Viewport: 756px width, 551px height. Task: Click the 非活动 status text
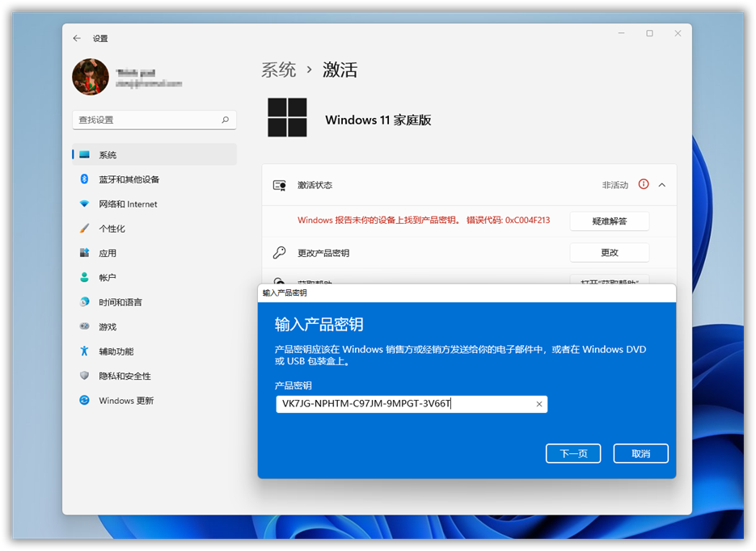click(615, 185)
